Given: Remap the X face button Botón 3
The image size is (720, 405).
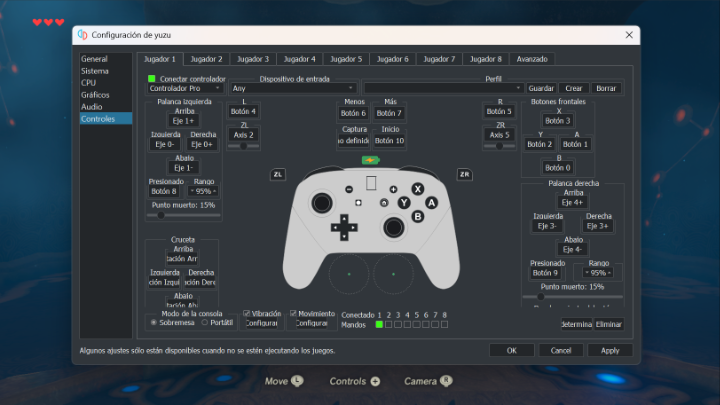Looking at the screenshot, I should 557,121.
